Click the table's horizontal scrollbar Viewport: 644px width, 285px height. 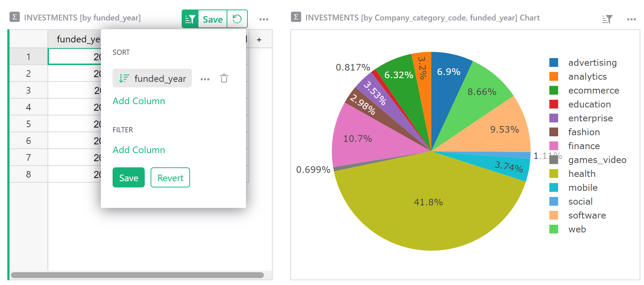coord(137,275)
